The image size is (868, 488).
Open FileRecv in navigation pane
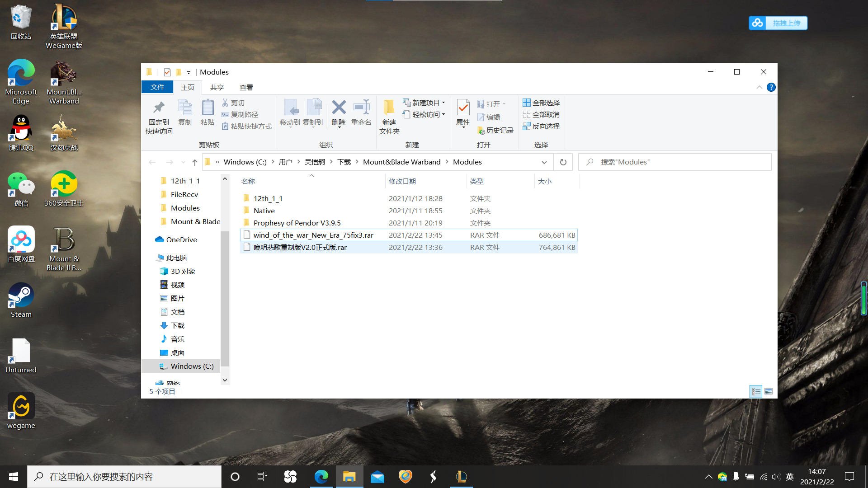pyautogui.click(x=184, y=194)
